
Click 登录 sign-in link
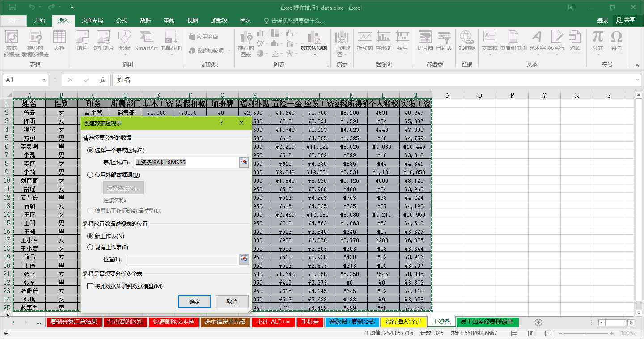[x=602, y=20]
